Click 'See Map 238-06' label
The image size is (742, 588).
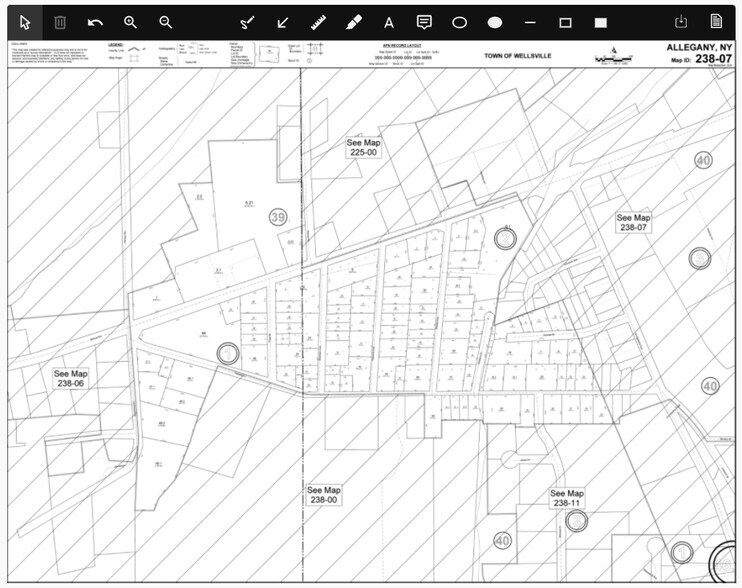point(71,378)
